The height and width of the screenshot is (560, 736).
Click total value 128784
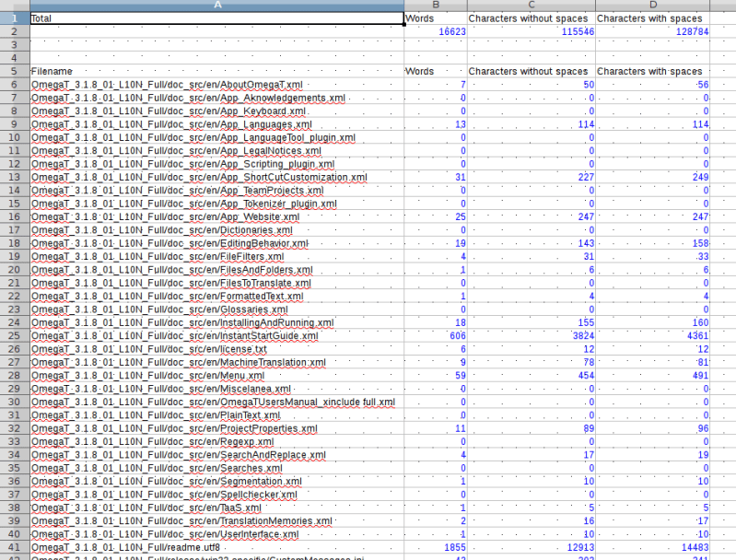click(652, 31)
